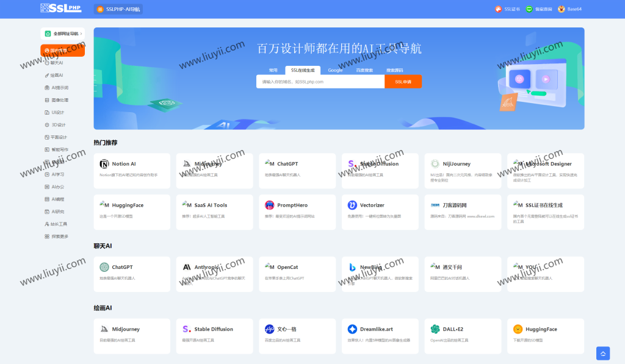Screen dimensions: 625x364
Task: Switch to the 百度搜索 search tab
Action: [364, 70]
